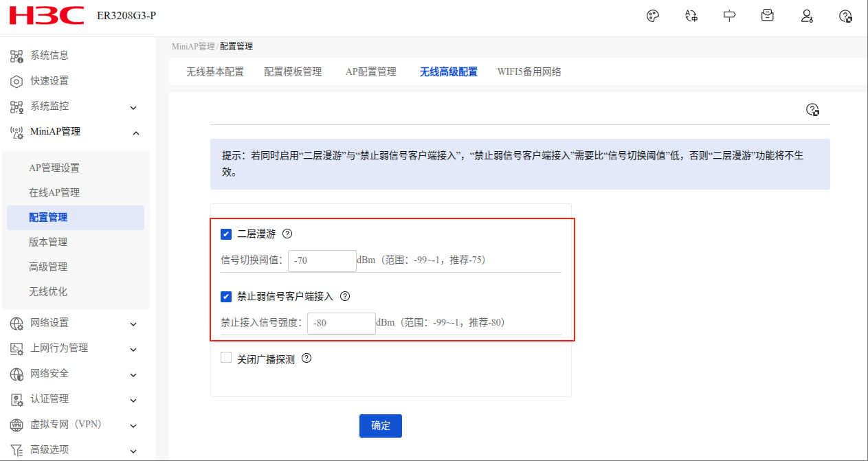This screenshot has width=868, height=461.
Task: Open the signpost wizard icon in header
Action: pos(730,16)
